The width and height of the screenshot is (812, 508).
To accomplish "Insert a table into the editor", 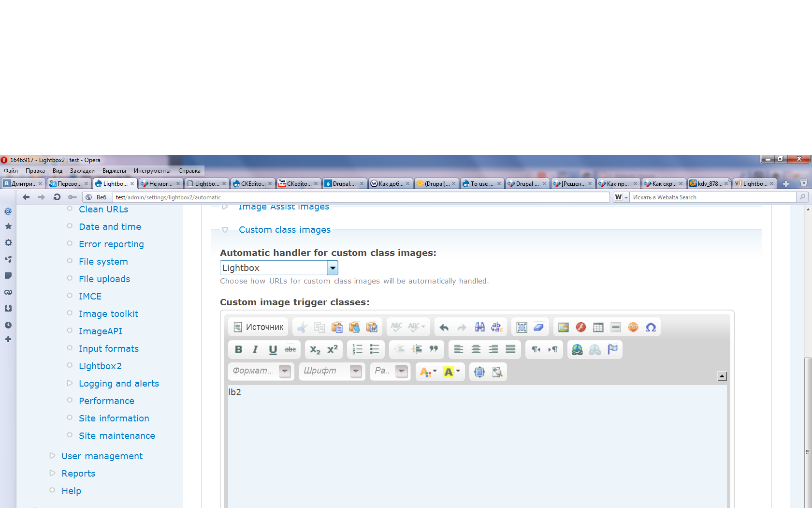I will tap(598, 328).
